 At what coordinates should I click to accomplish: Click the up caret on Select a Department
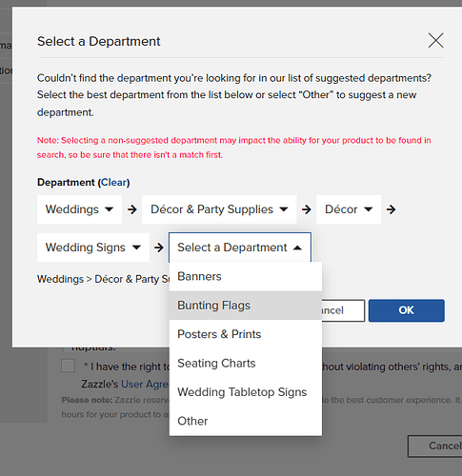click(297, 248)
